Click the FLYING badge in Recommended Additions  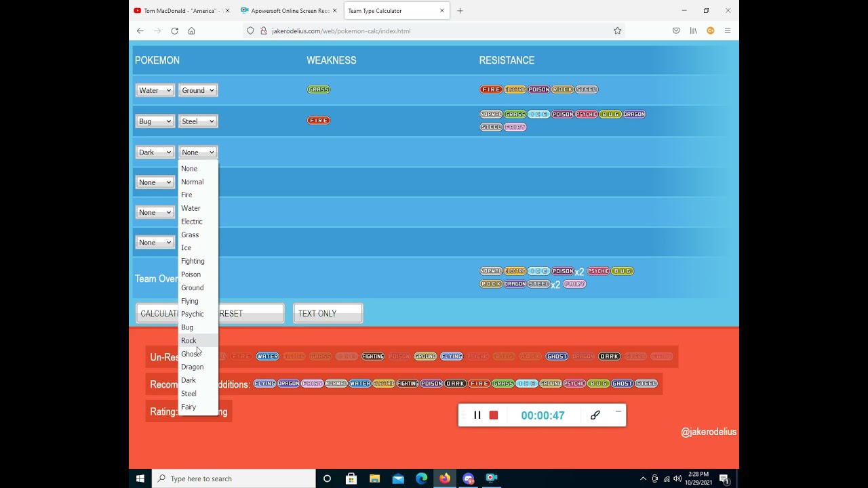pos(264,384)
